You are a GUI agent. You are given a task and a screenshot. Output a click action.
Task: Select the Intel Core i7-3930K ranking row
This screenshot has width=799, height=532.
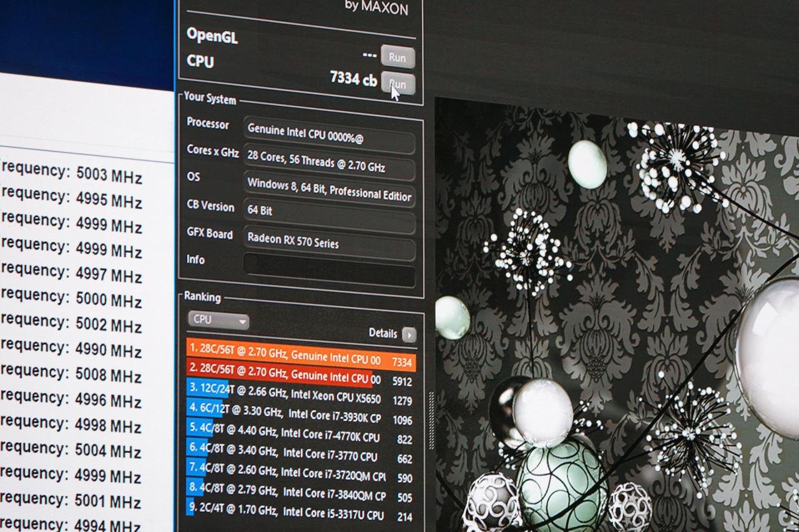coord(301,414)
